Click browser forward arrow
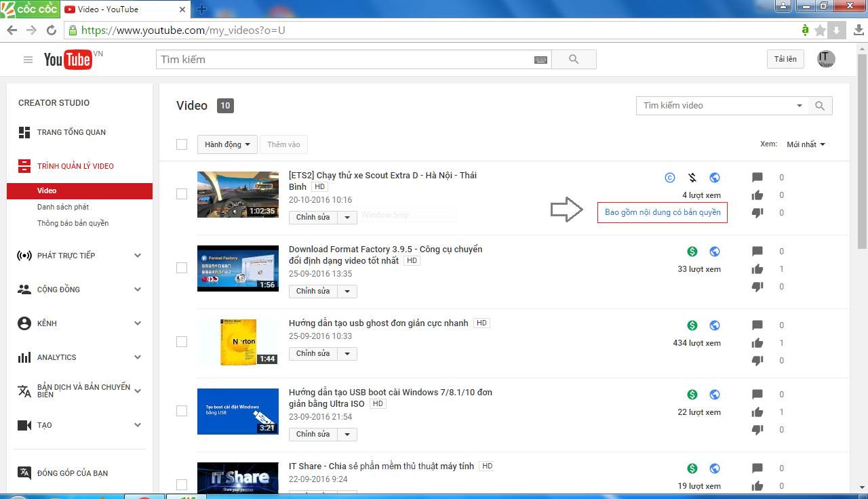868x499 pixels. click(31, 31)
